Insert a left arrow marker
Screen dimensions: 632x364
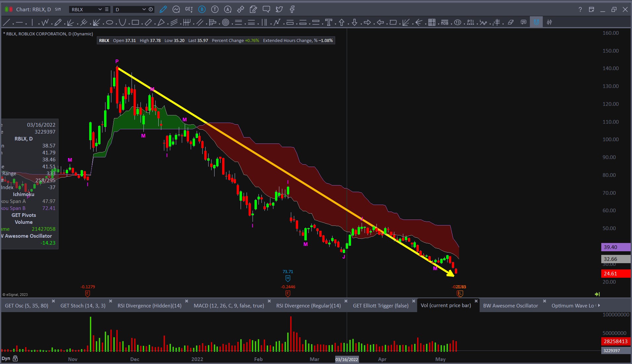point(380,22)
